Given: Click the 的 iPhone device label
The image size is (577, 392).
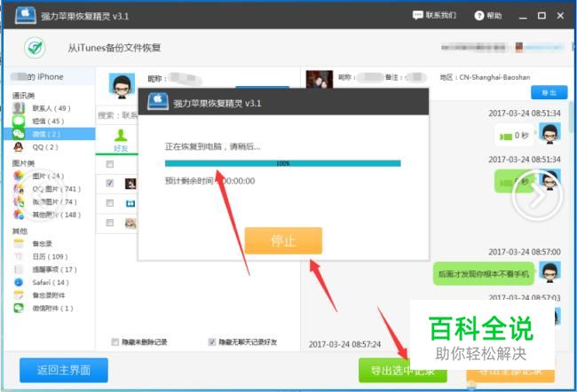Looking at the screenshot, I should point(45,77).
